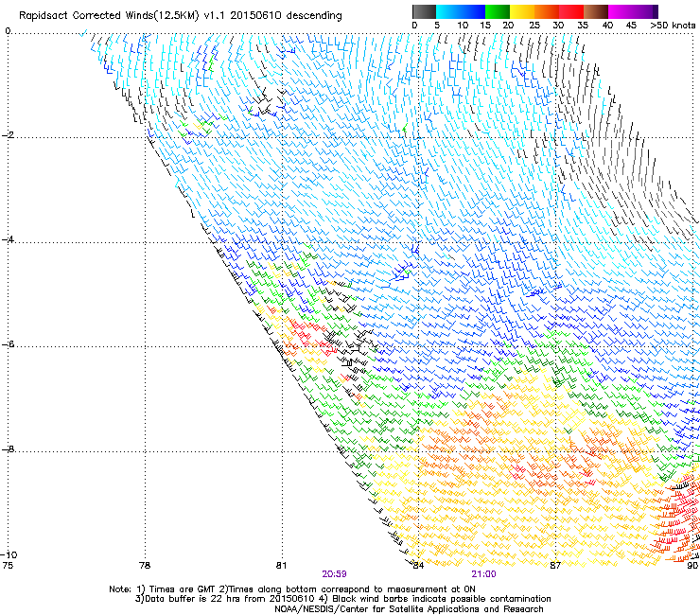This screenshot has height=615, width=700.
Task: Click the latitude axis label '0'
Action: (8, 31)
